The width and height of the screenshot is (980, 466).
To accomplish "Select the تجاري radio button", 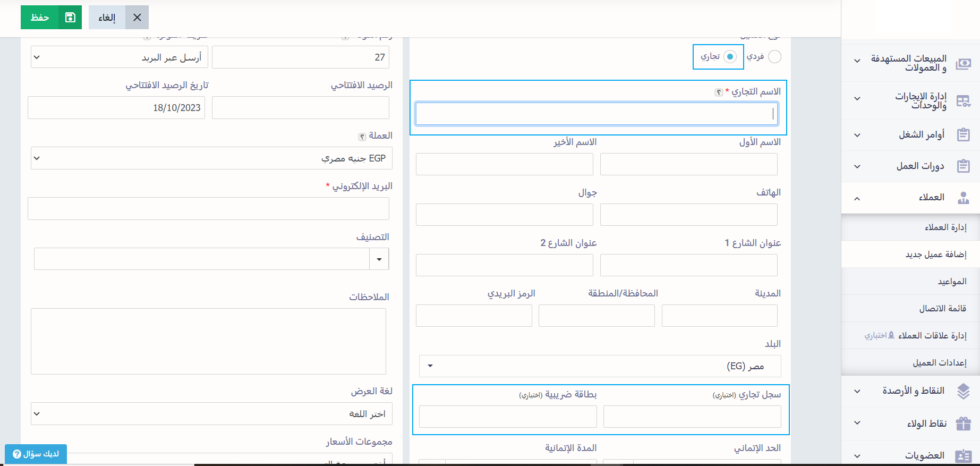I will (730, 57).
